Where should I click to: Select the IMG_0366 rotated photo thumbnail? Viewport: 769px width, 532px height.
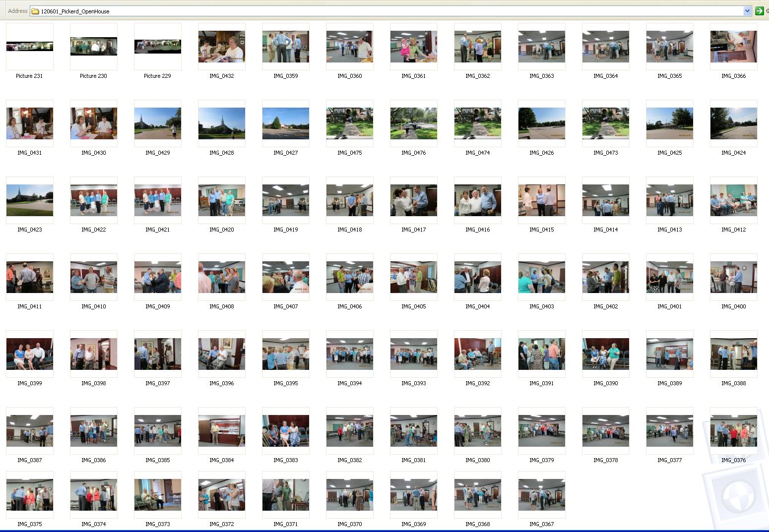[734, 47]
